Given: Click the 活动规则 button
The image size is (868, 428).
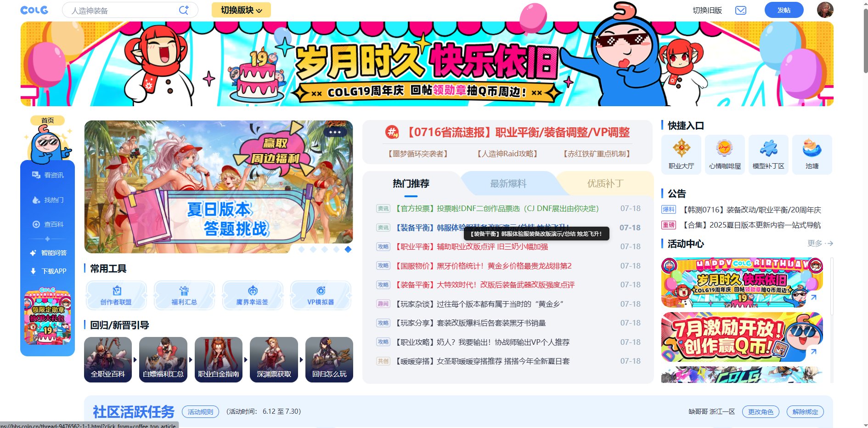Looking at the screenshot, I should coord(200,411).
